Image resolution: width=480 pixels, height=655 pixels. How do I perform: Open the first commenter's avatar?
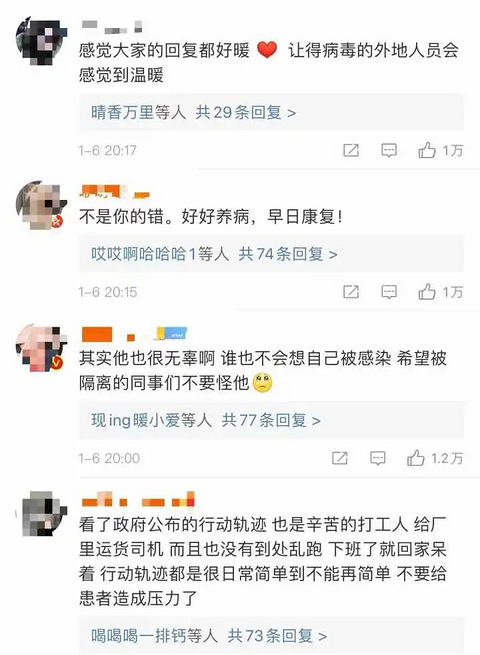[x=41, y=41]
